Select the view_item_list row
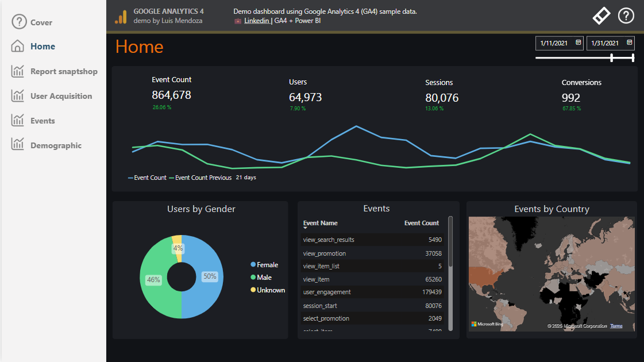The height and width of the screenshot is (362, 644). tap(372, 266)
